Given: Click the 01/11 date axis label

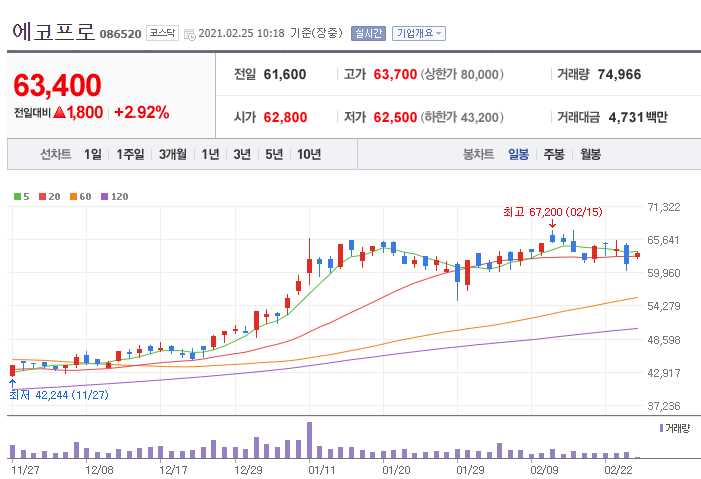Looking at the screenshot, I should click(321, 470).
